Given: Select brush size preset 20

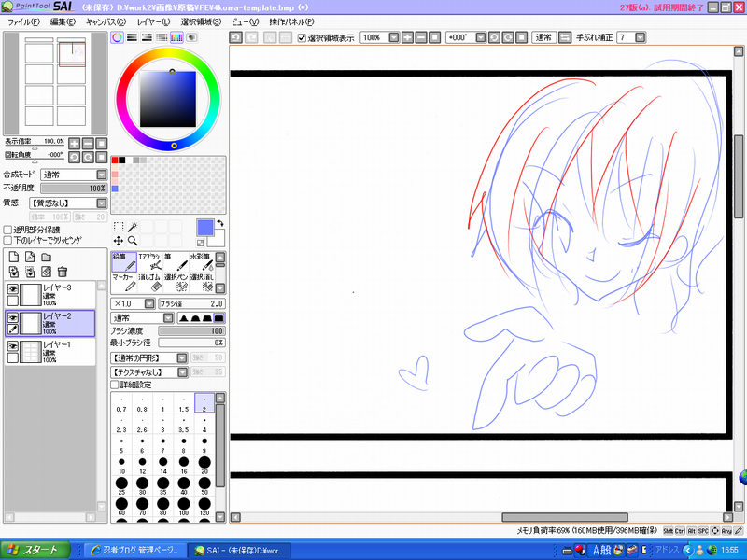Looking at the screenshot, I should 204,465.
